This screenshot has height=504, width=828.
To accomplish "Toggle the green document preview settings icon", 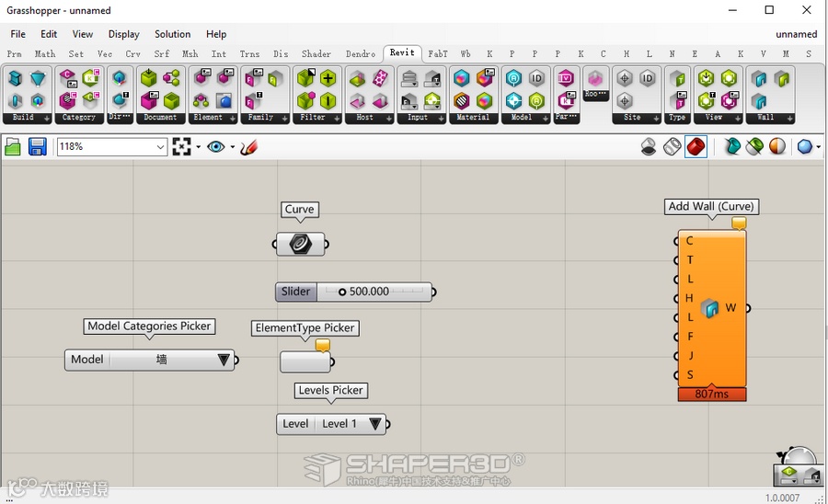I will (754, 147).
